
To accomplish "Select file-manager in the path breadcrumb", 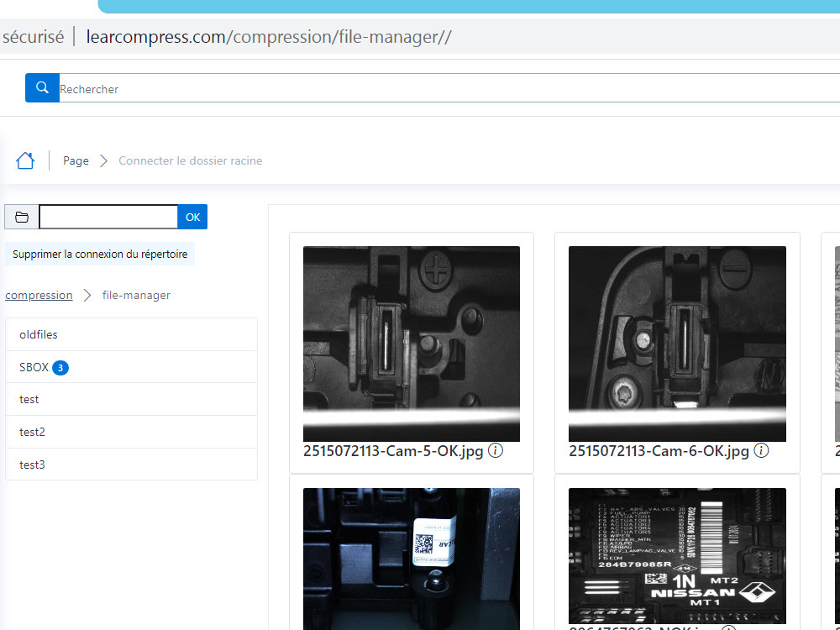I will click(x=136, y=295).
